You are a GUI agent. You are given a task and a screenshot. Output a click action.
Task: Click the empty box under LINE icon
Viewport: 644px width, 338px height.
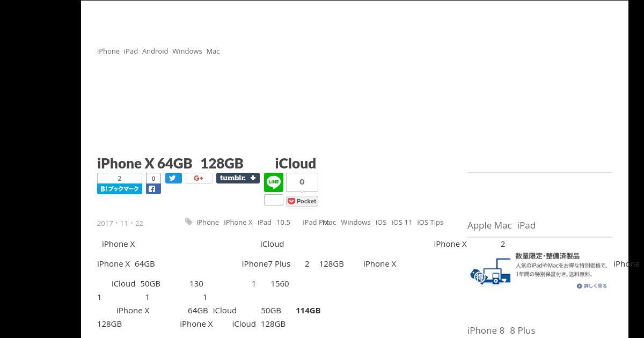(274, 200)
